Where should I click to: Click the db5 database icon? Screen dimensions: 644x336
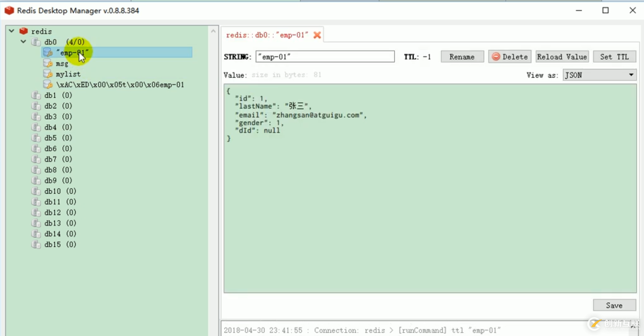coord(36,138)
